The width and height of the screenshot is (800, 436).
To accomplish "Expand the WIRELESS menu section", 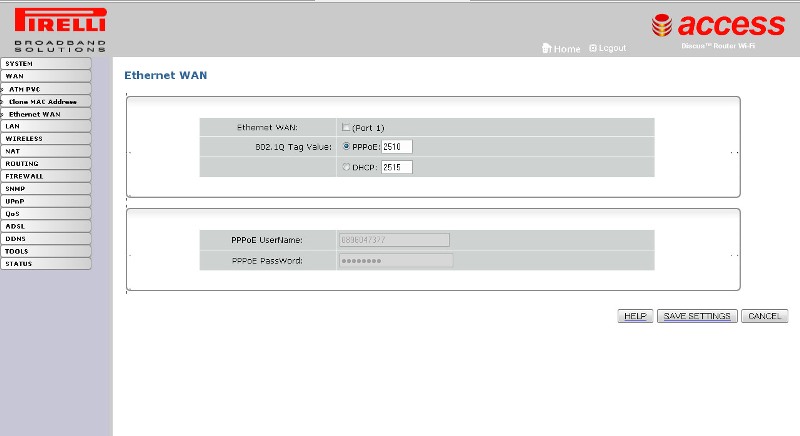I will click(x=45, y=139).
